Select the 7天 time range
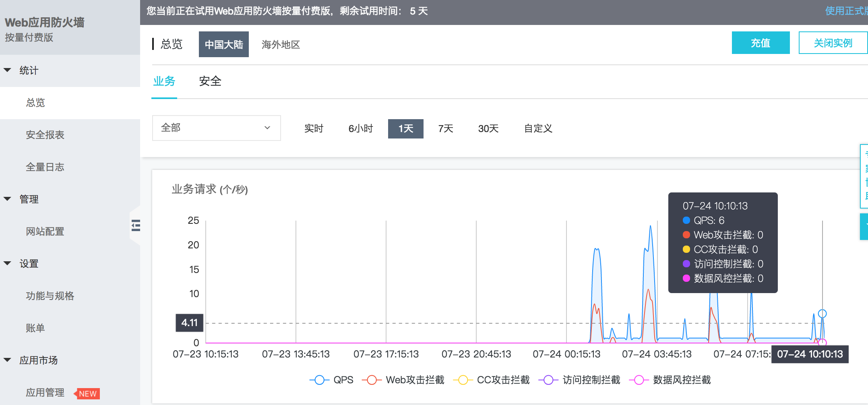Viewport: 868px width, 405px height. pos(446,128)
